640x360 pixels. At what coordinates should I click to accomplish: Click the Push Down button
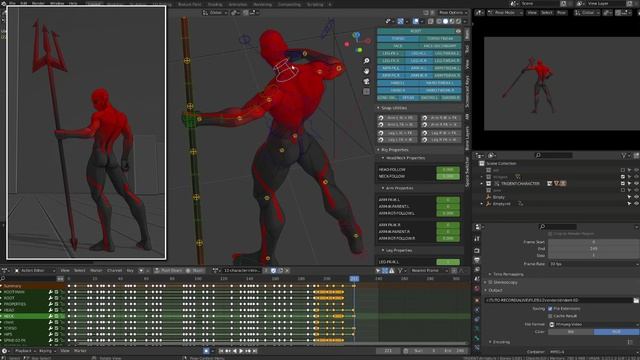coord(168,271)
